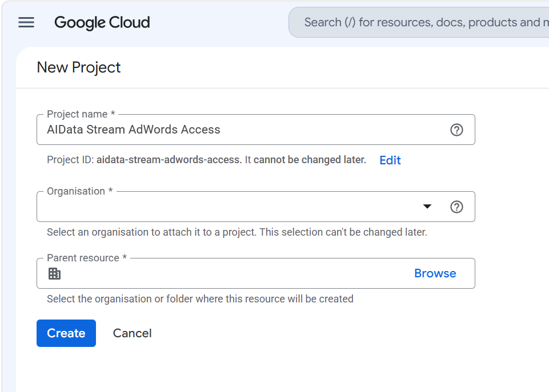
Task: Open the Organisation dropdown field
Action: tap(255, 207)
